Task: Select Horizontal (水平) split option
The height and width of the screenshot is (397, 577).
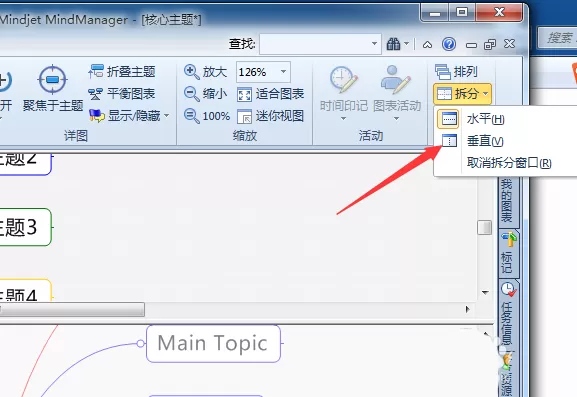Action: (486, 119)
